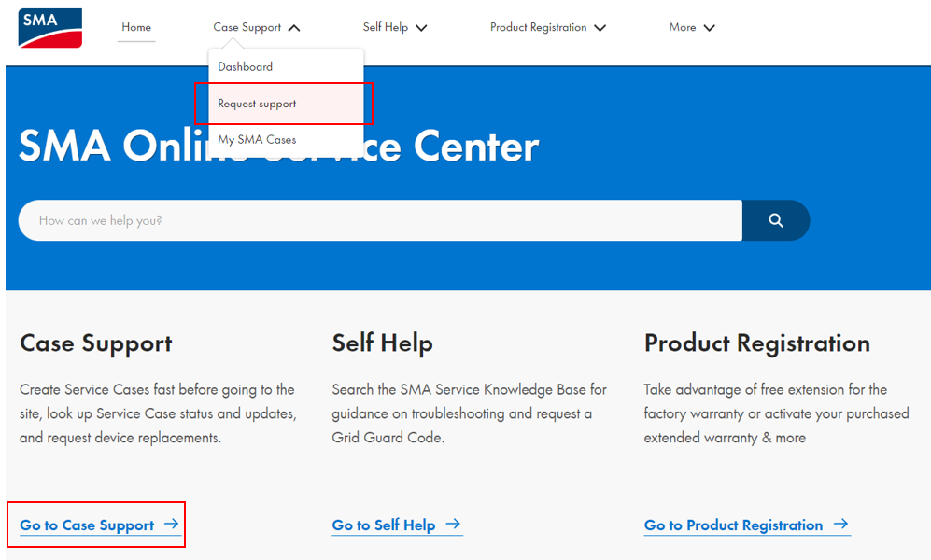931x560 pixels.
Task: Click the Self Help navigation label
Action: click(385, 27)
